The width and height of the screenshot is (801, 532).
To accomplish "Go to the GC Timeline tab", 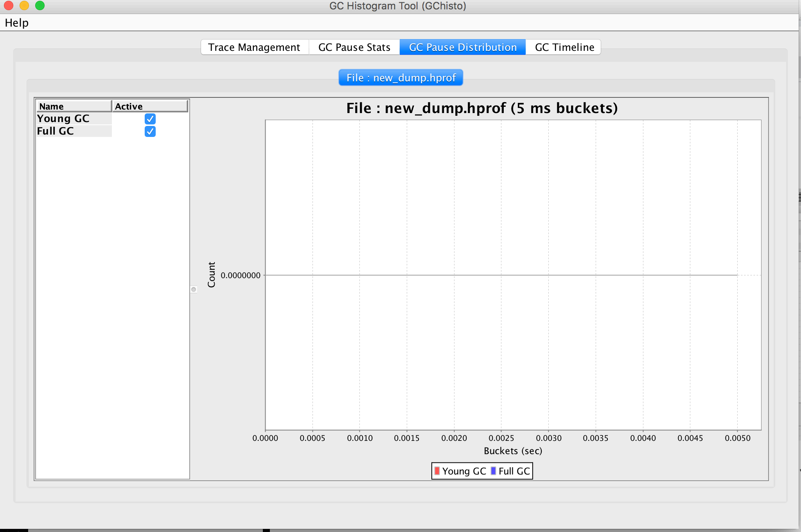I will coord(564,47).
